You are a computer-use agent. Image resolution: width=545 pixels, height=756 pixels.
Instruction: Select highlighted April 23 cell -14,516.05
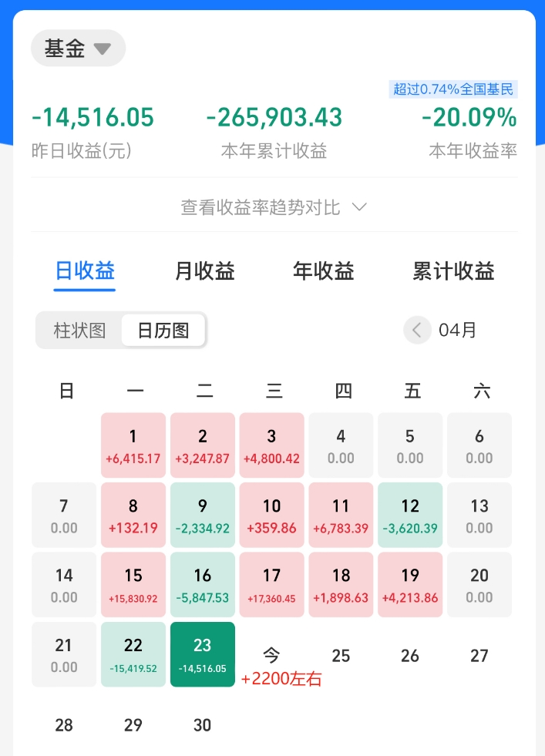point(203,654)
